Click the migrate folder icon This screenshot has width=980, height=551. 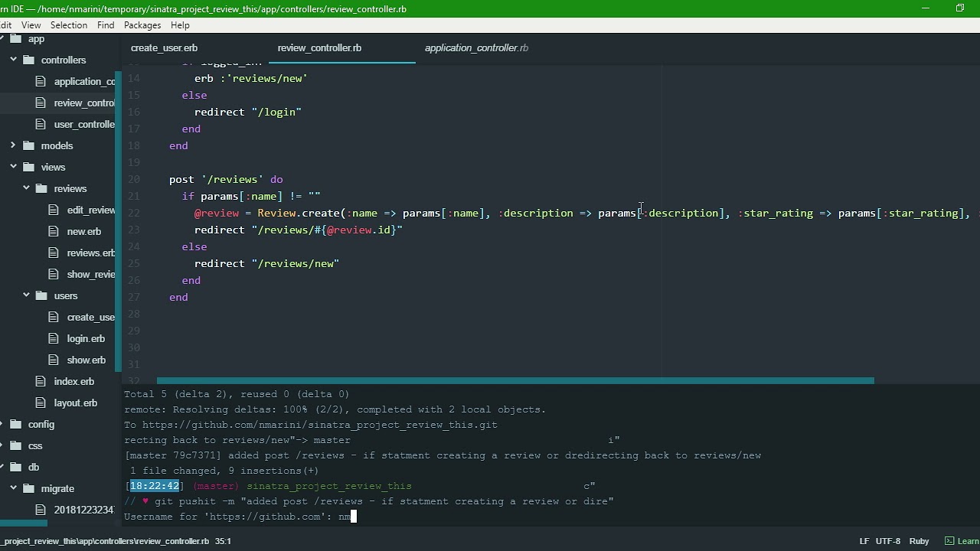click(28, 488)
